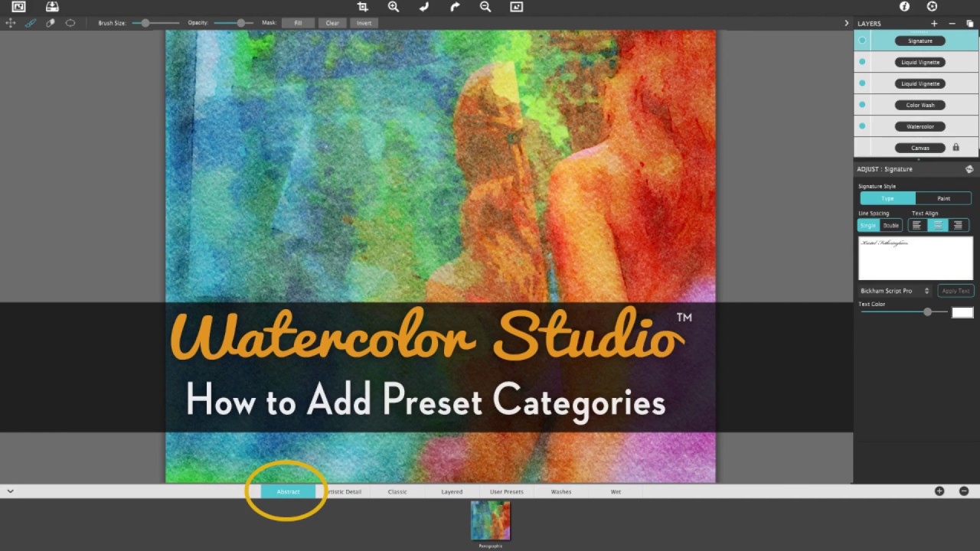Align signature text left
980x551 pixels.
pos(916,226)
